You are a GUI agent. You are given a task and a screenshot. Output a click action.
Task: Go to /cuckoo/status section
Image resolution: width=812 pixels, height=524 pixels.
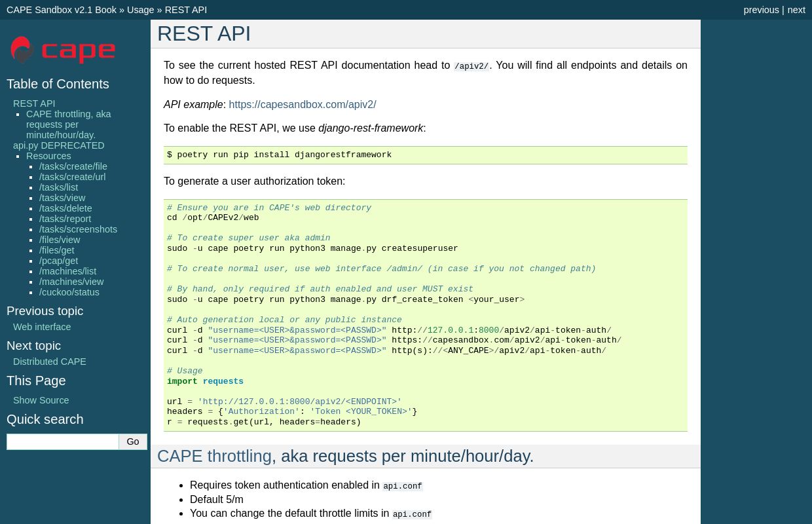click(69, 292)
